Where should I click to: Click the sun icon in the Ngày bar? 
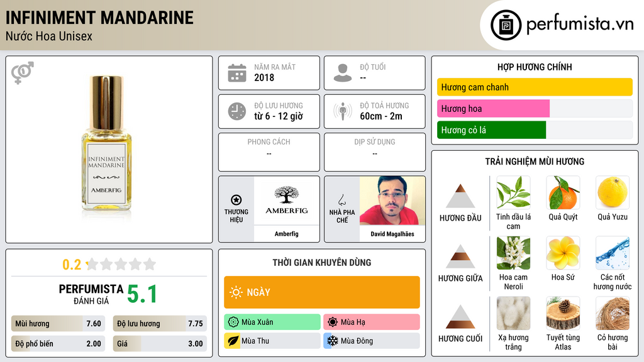tap(236, 292)
